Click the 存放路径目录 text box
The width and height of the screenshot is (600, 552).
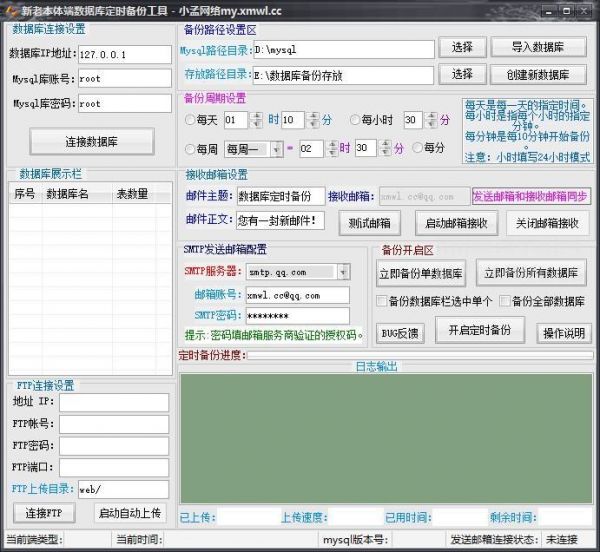[x=343, y=75]
